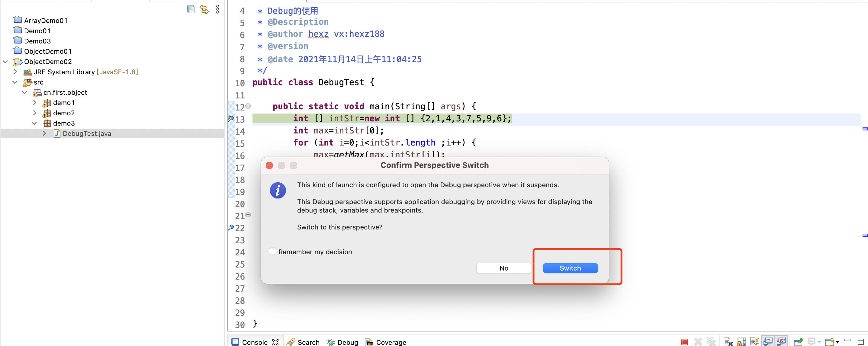This screenshot has width=868, height=346.
Task: Open the Coverage tab
Action: click(x=386, y=342)
